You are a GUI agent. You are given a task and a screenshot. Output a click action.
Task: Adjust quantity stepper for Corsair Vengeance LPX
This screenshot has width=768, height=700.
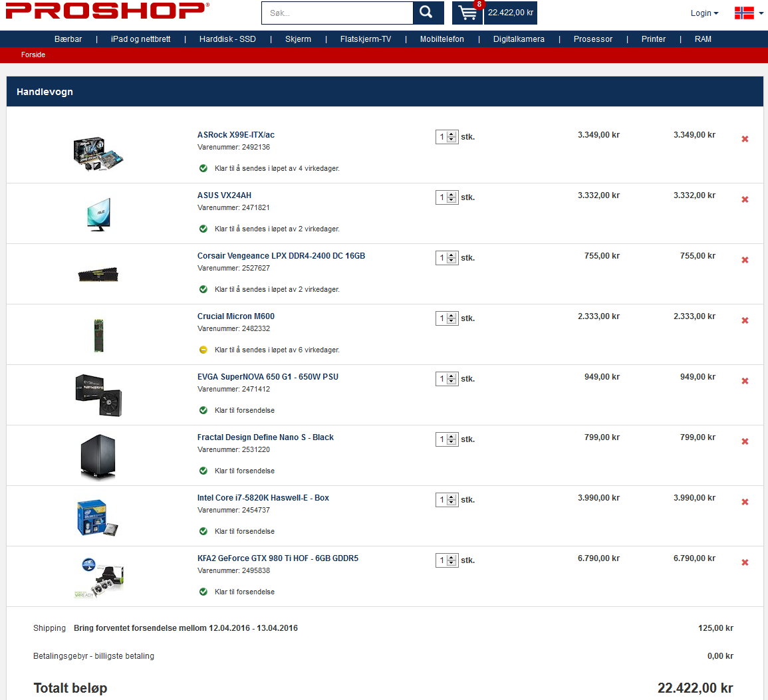451,257
